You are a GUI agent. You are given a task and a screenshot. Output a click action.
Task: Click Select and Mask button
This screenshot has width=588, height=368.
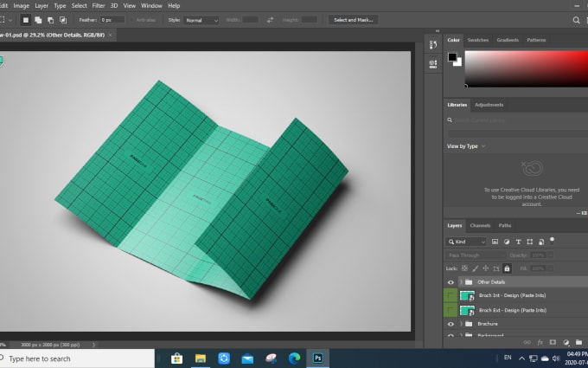[354, 20]
